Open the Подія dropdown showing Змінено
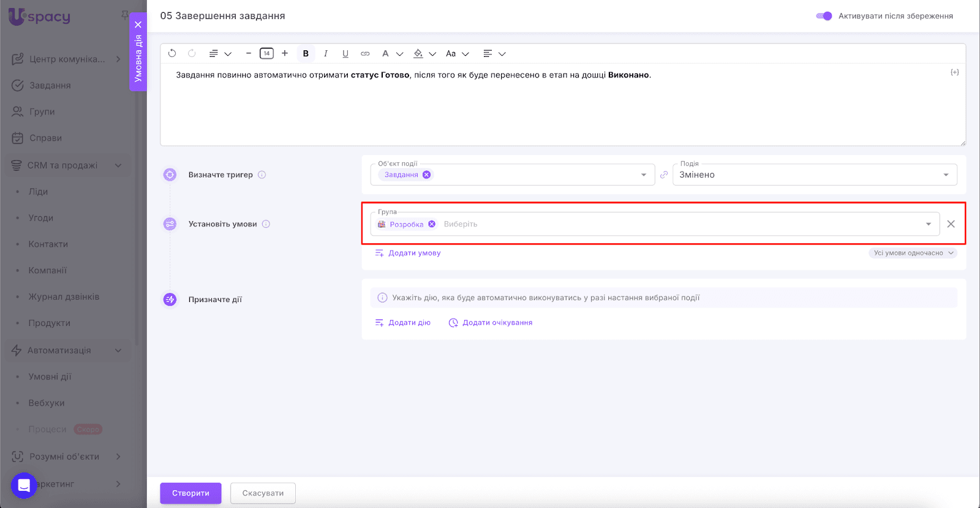Viewport: 980px width, 508px height. point(814,175)
